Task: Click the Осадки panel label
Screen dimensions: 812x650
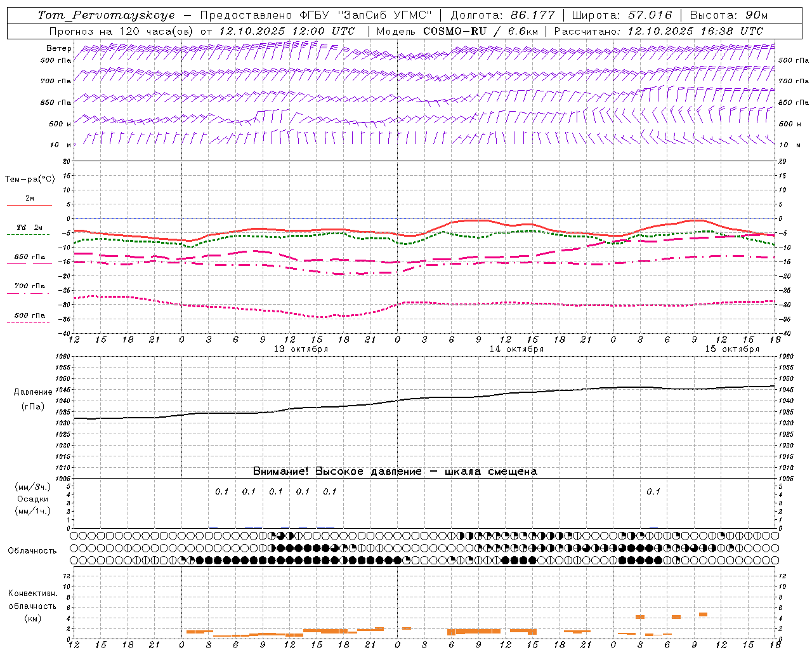Action: (32, 499)
